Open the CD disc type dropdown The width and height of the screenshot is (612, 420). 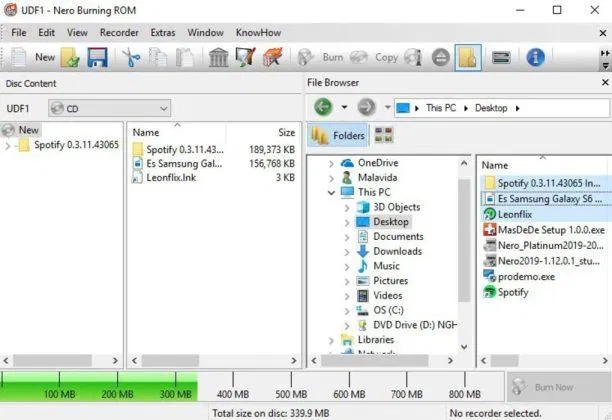pyautogui.click(x=109, y=109)
